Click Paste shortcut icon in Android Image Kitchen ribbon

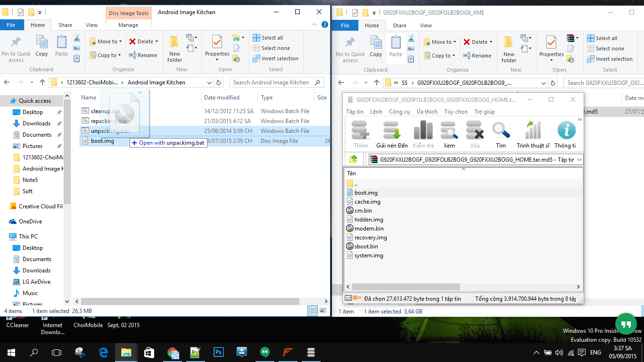[77, 58]
